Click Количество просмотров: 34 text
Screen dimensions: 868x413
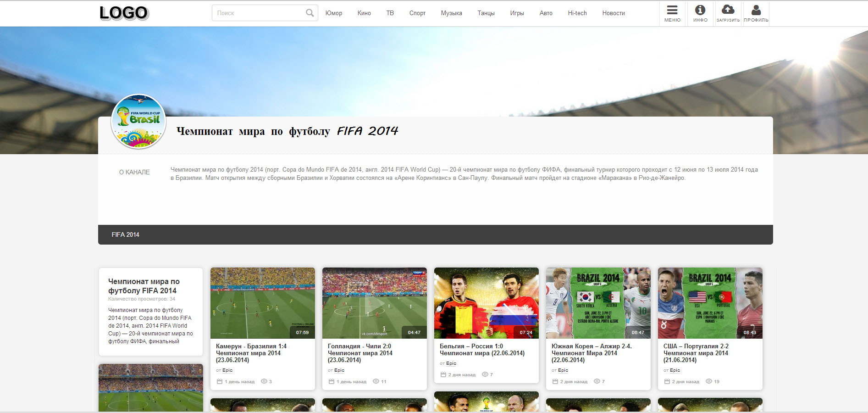click(142, 299)
